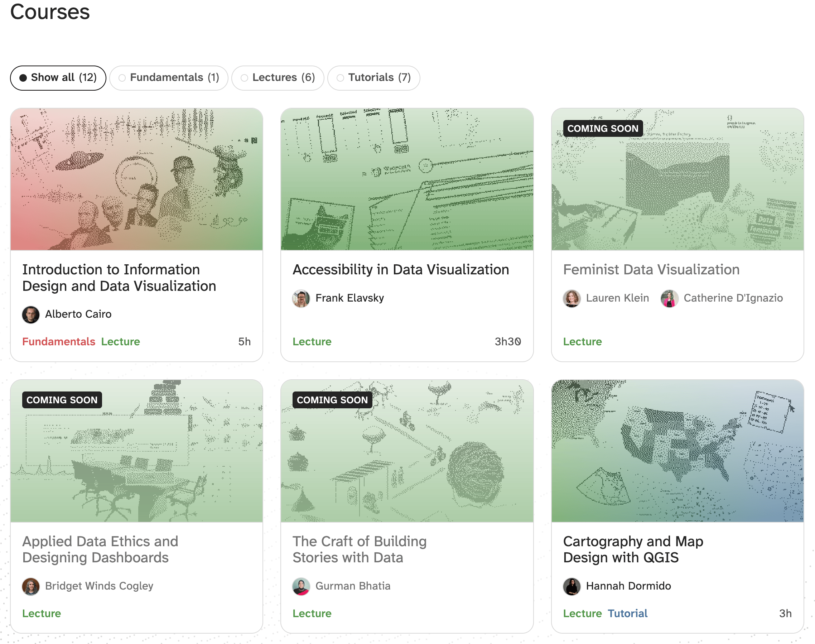Click Bridget Winds Cogley's avatar
Viewport: 815px width, 644px height.
(31, 587)
